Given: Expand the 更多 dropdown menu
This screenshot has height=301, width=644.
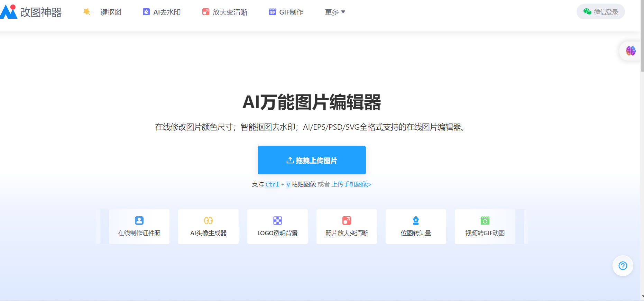Looking at the screenshot, I should click(335, 12).
